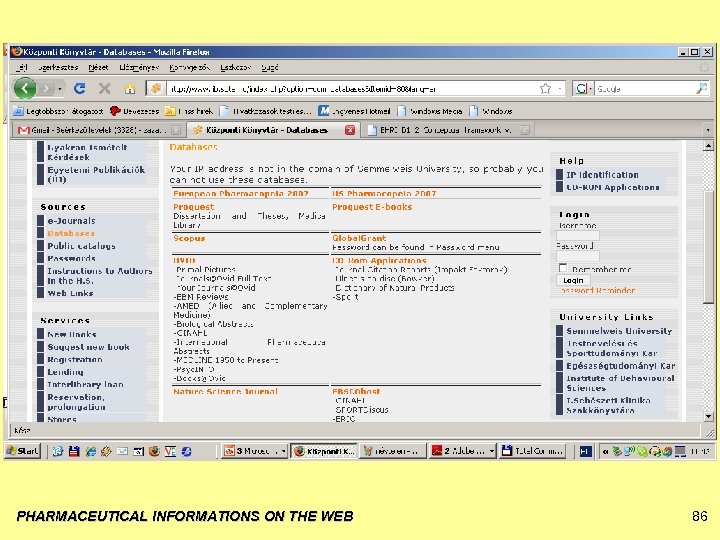Open the history dropdown next to the forward button
This screenshot has width=720, height=540.
(60, 88)
